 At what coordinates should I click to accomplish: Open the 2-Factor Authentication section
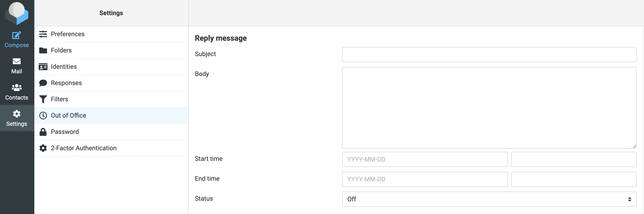[84, 148]
